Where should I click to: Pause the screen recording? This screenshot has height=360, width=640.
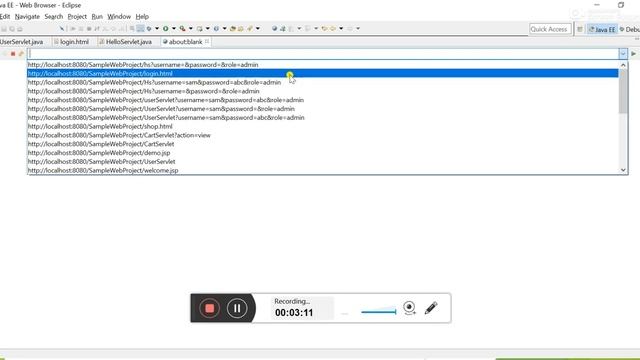237,308
